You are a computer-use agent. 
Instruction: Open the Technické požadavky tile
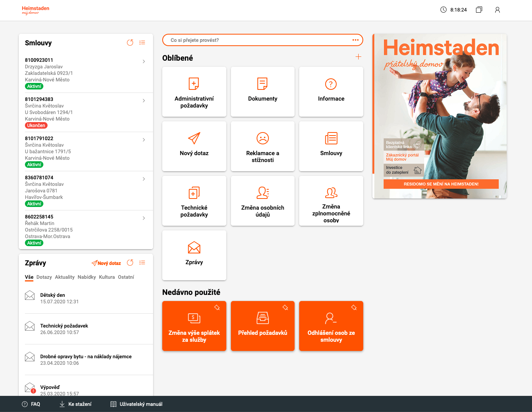(x=194, y=201)
